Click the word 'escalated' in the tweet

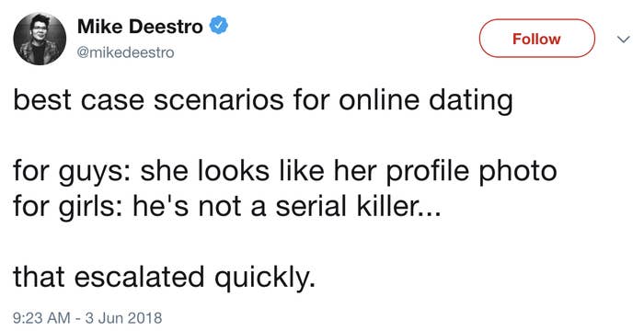pos(139,277)
